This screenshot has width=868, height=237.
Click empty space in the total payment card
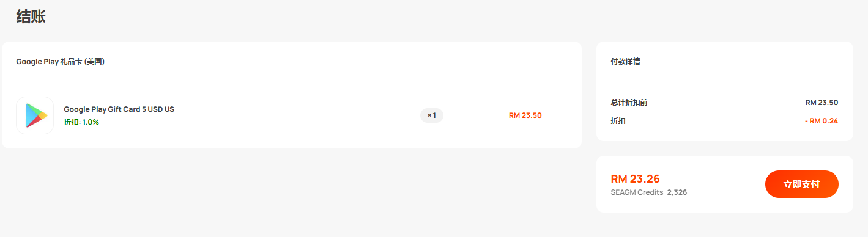tap(725, 184)
